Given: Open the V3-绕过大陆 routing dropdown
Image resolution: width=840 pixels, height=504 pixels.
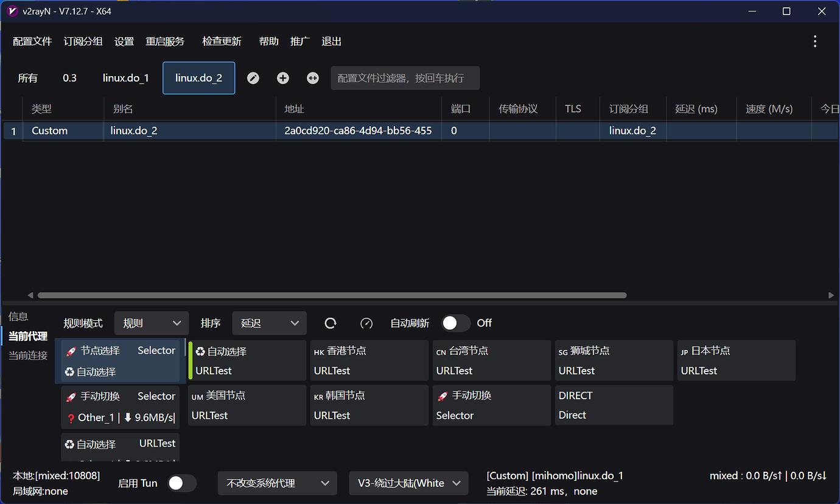Looking at the screenshot, I should coord(409,483).
